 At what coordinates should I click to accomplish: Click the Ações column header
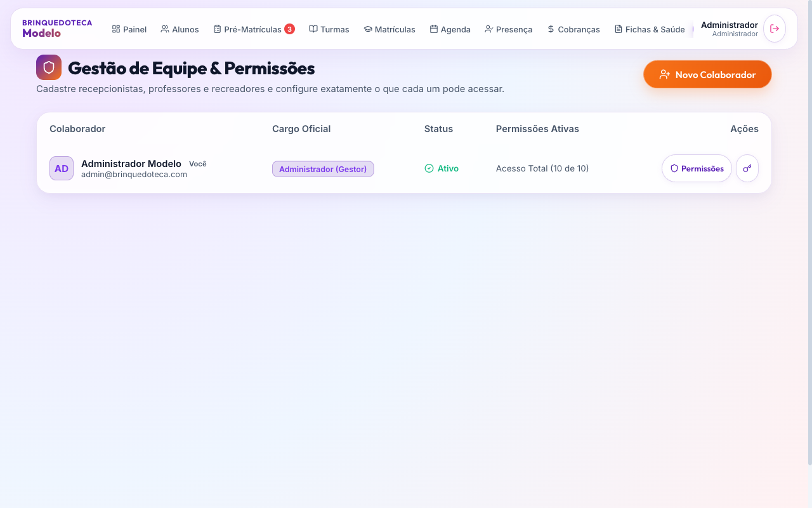(x=744, y=129)
